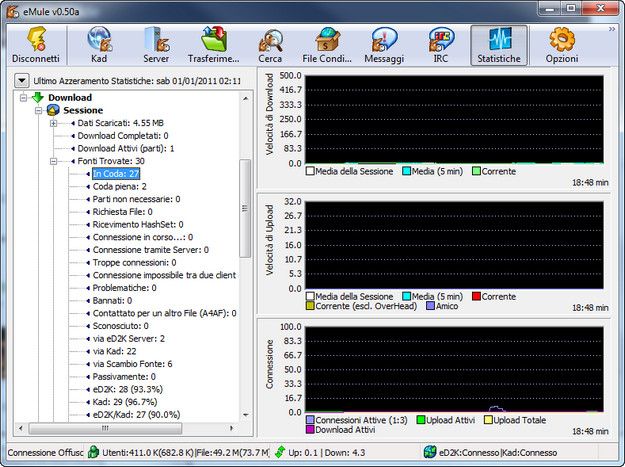Select 'Richiesta File: 0' row
Viewport: 625px width, 467px height.
tap(122, 212)
